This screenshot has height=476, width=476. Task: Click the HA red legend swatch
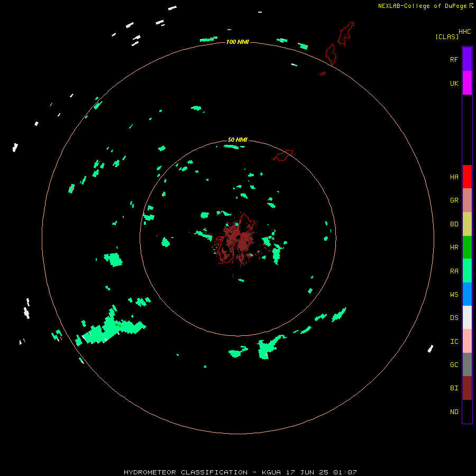(x=467, y=177)
